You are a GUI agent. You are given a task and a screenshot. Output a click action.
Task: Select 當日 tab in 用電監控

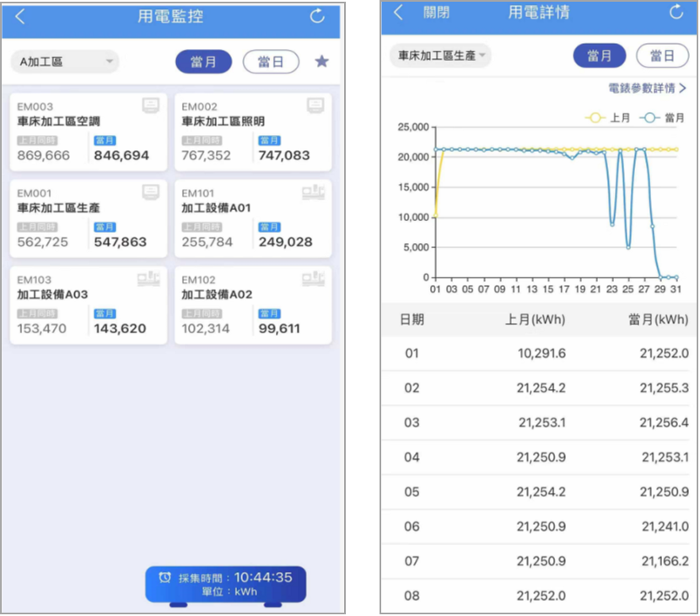[x=271, y=62]
